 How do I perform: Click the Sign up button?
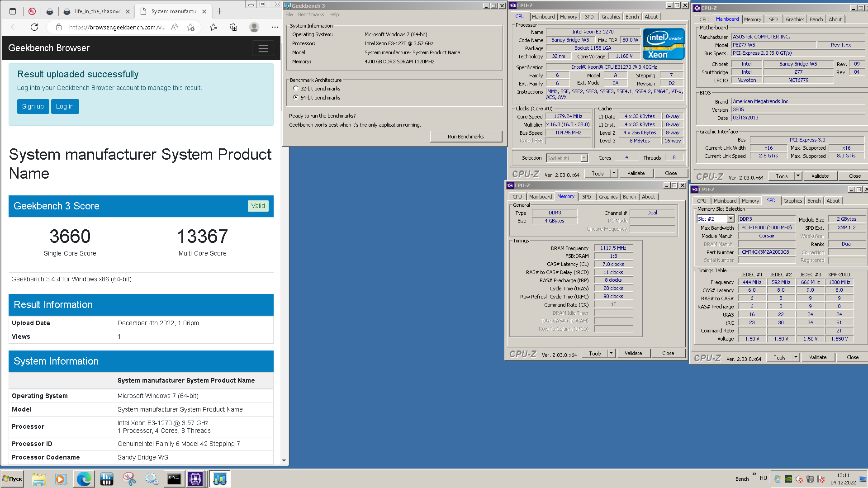point(33,106)
